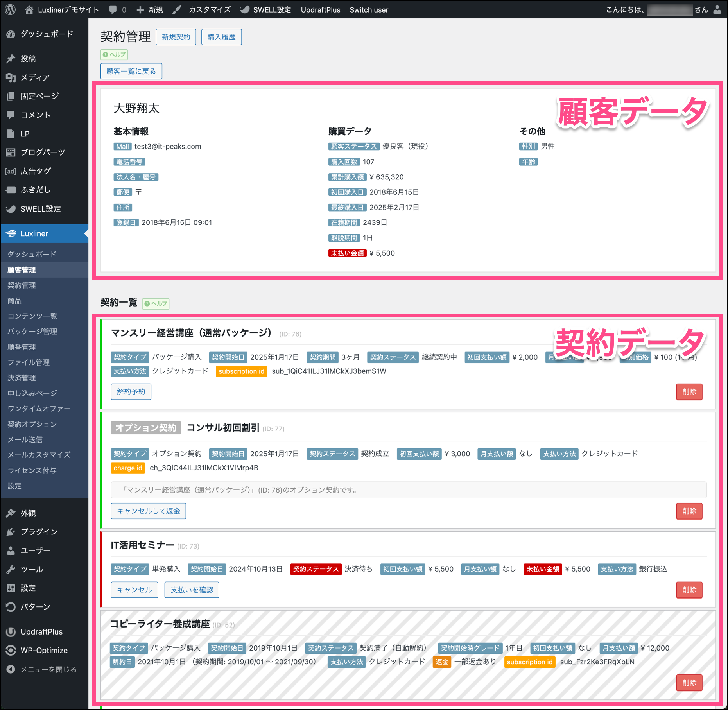
Task: Open UpdraftPlus in the admin bar
Action: (320, 10)
